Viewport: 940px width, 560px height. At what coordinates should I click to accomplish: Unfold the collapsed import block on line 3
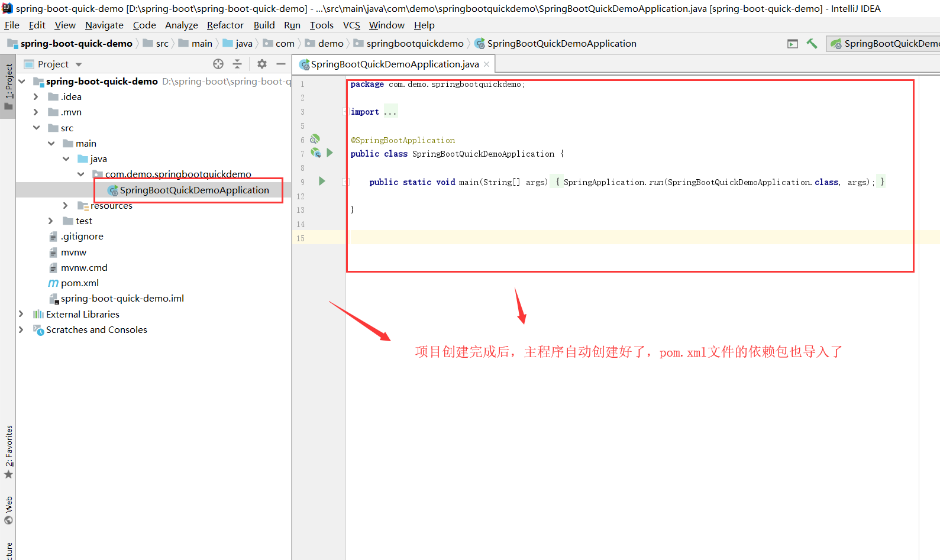coord(345,112)
